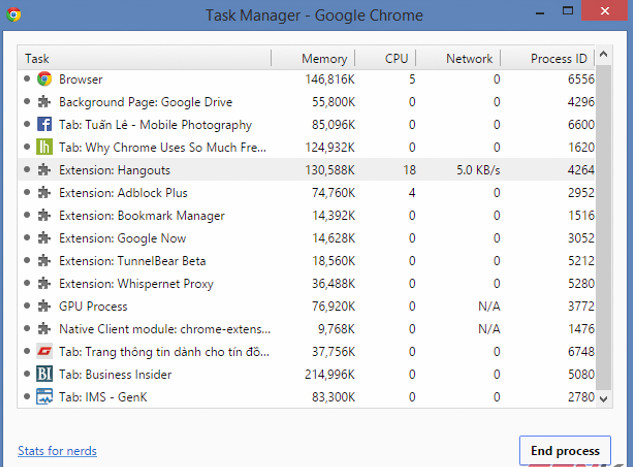This screenshot has height=467, width=633.
Task: Click process ID 2780
Action: (581, 397)
